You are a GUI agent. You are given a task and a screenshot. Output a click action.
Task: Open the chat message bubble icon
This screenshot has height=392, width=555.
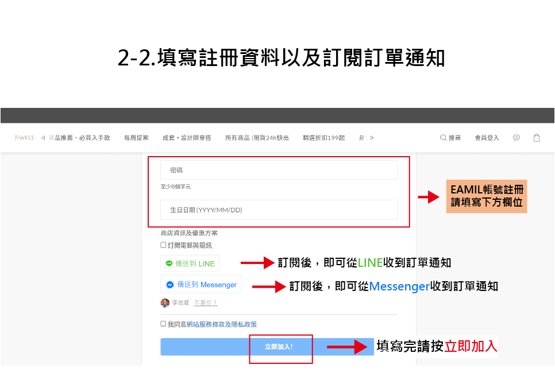tap(517, 138)
